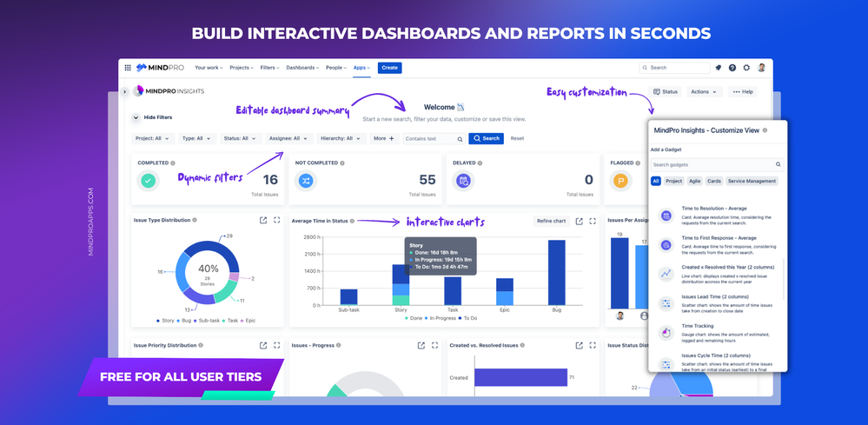Click the Delayed card calendar icon

click(x=463, y=181)
